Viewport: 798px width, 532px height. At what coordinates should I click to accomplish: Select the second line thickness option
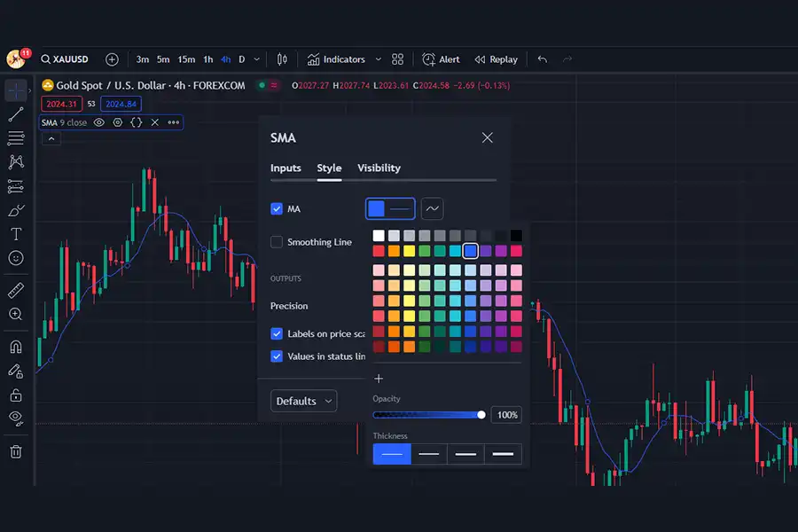tap(429, 454)
